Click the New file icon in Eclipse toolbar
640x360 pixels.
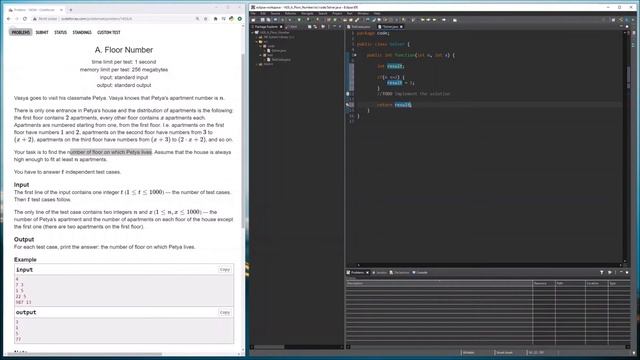(x=253, y=20)
